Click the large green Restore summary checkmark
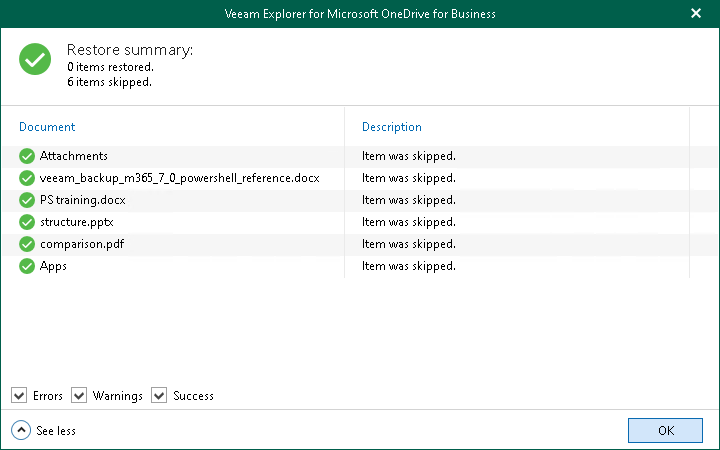720x450 pixels. (x=36, y=60)
